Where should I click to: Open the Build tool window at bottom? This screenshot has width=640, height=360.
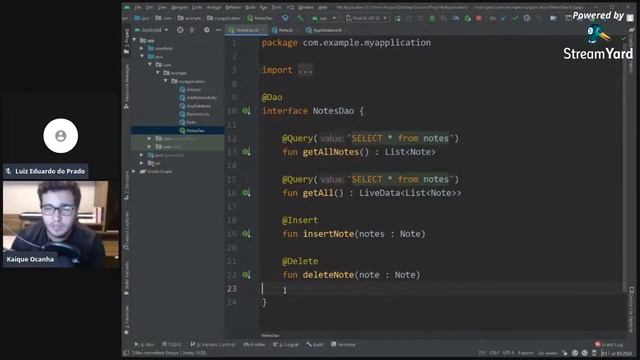click(x=315, y=344)
